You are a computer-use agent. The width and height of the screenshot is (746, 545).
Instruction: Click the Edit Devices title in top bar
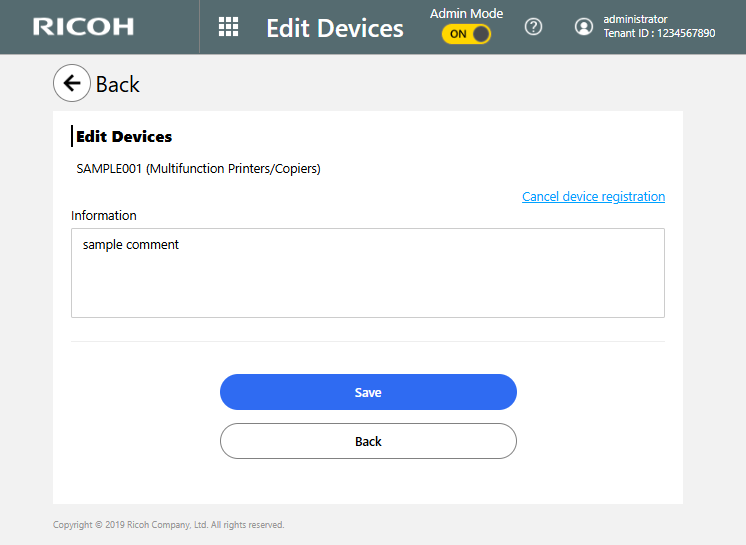(x=334, y=28)
